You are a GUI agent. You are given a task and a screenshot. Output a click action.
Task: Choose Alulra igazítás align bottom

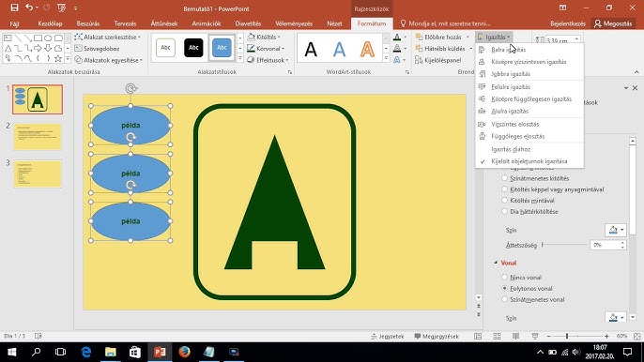tap(529, 112)
